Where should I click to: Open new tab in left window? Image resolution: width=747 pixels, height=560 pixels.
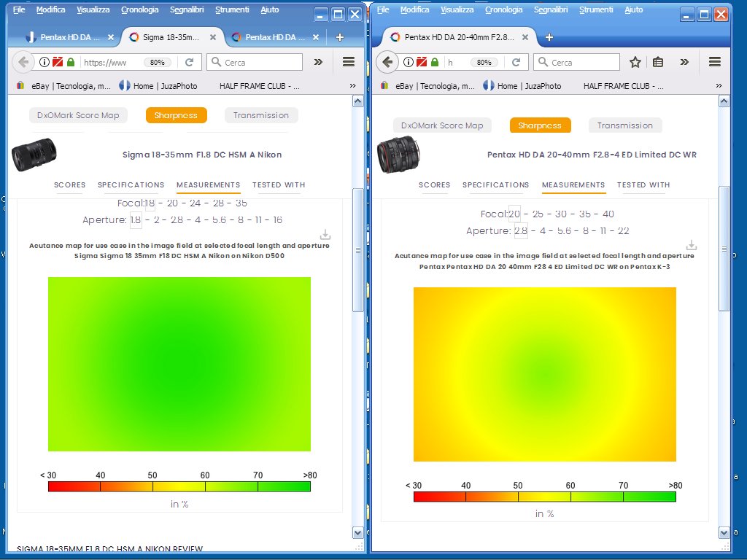click(x=340, y=37)
